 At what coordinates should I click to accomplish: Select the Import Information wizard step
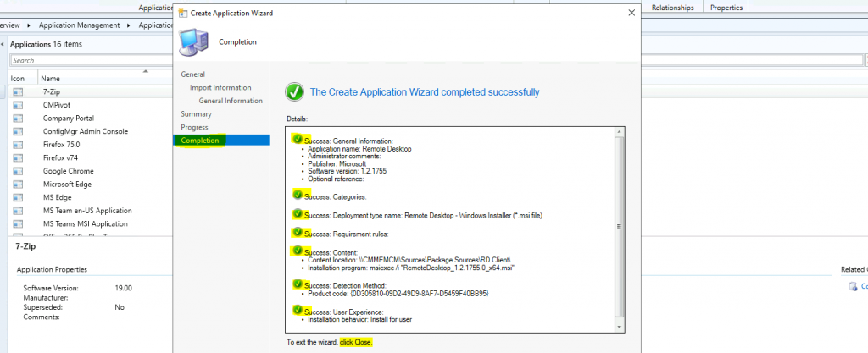tap(220, 88)
